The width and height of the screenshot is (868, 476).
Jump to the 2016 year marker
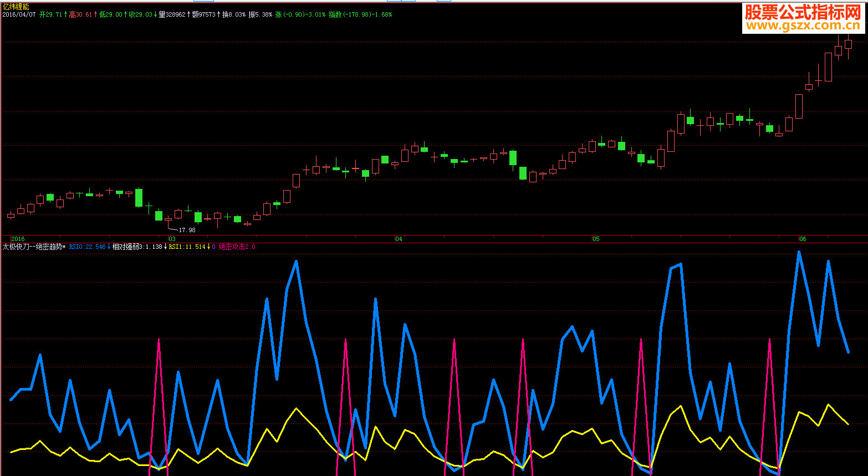pyautogui.click(x=18, y=239)
